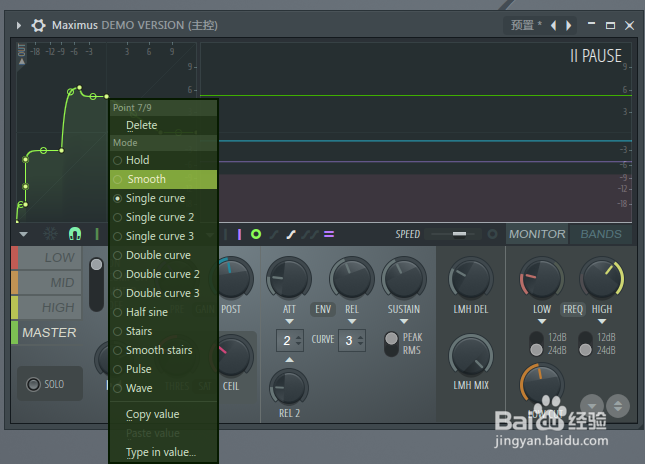Select the Hold mode option
This screenshot has width=645, height=464.
click(x=163, y=160)
